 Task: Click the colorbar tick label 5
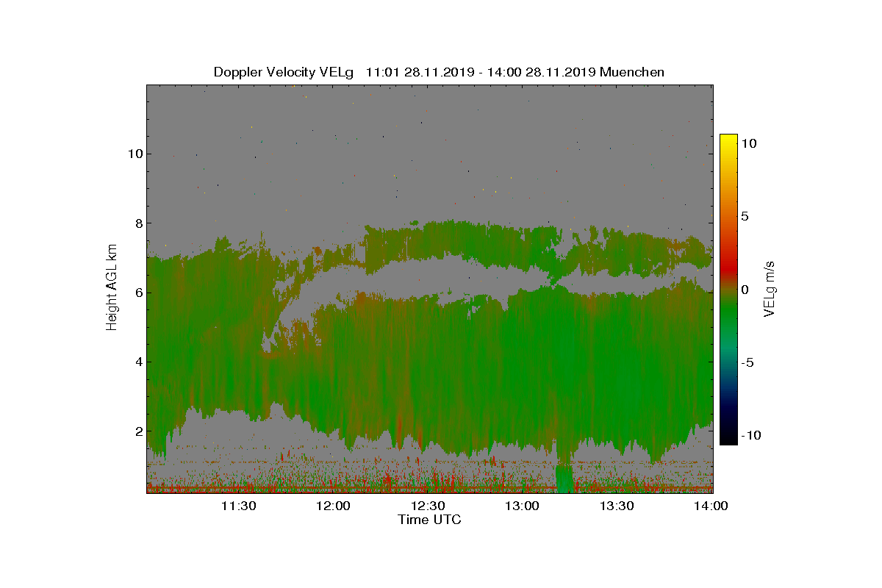[x=745, y=216]
